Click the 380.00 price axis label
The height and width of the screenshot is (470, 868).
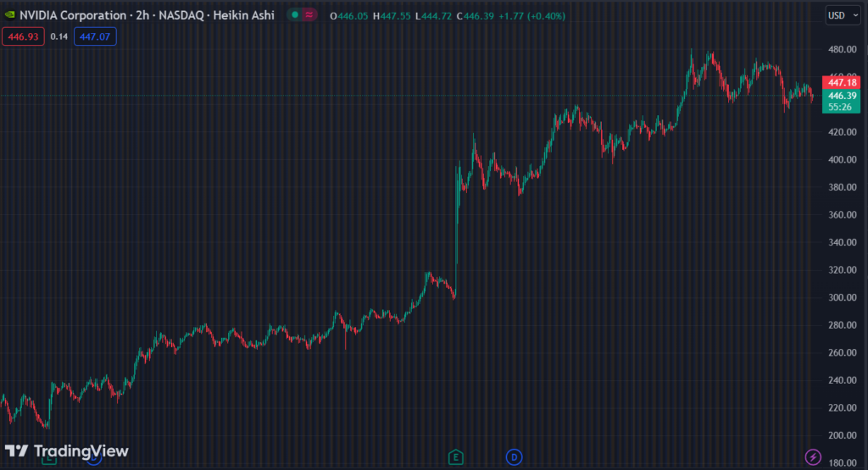pyautogui.click(x=843, y=187)
